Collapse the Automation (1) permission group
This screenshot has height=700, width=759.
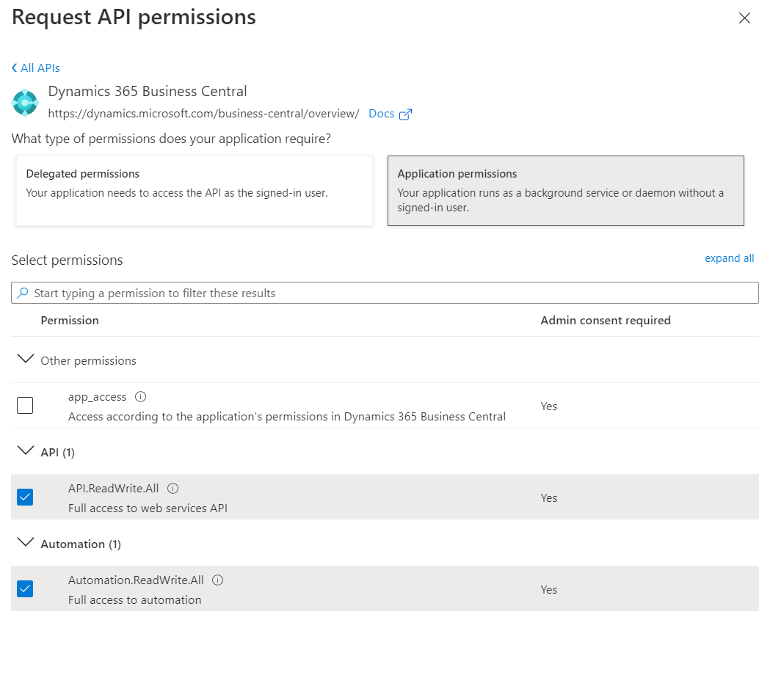(26, 543)
